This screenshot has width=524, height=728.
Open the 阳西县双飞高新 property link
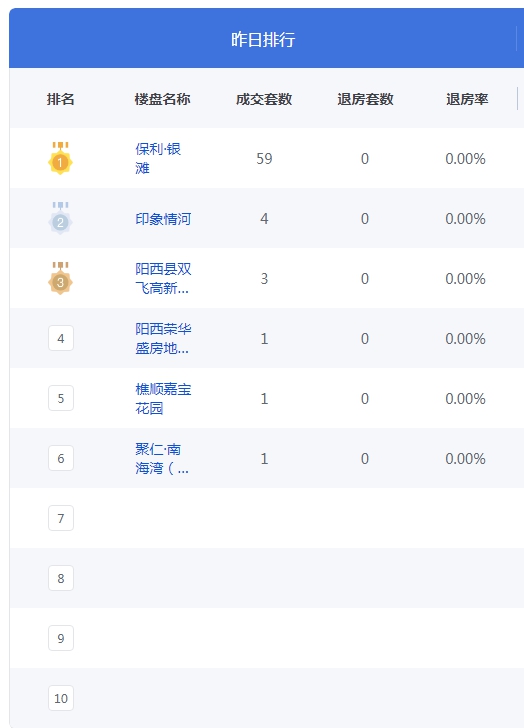pyautogui.click(x=163, y=278)
